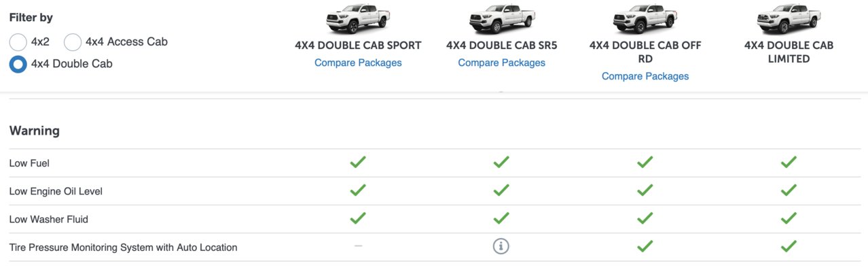
Task: Click the 4X4 Double Cab Sport truck thumbnail
Action: 358,18
